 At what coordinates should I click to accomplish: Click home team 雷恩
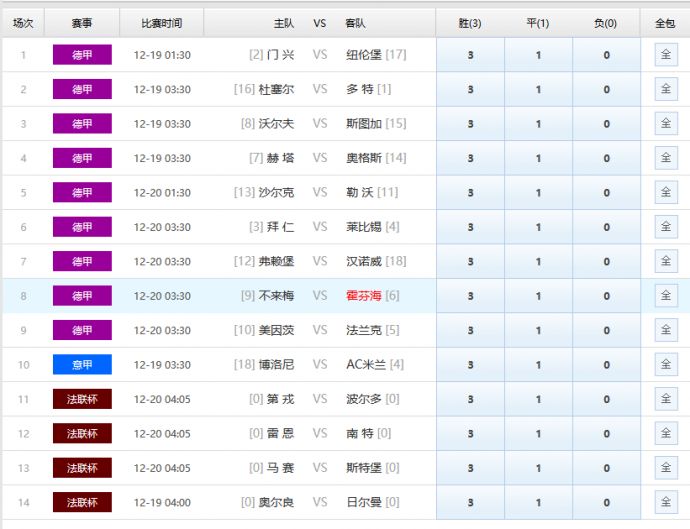pyautogui.click(x=280, y=433)
